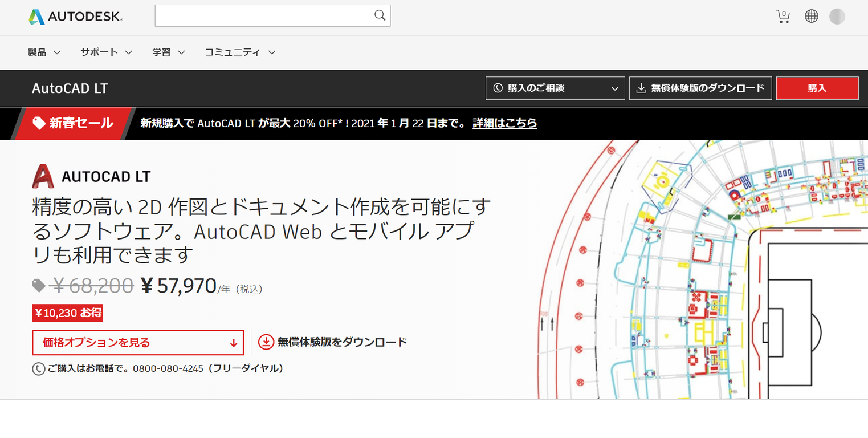Click the phone number 0800-080-4245
This screenshot has height=438, width=868.
(168, 369)
